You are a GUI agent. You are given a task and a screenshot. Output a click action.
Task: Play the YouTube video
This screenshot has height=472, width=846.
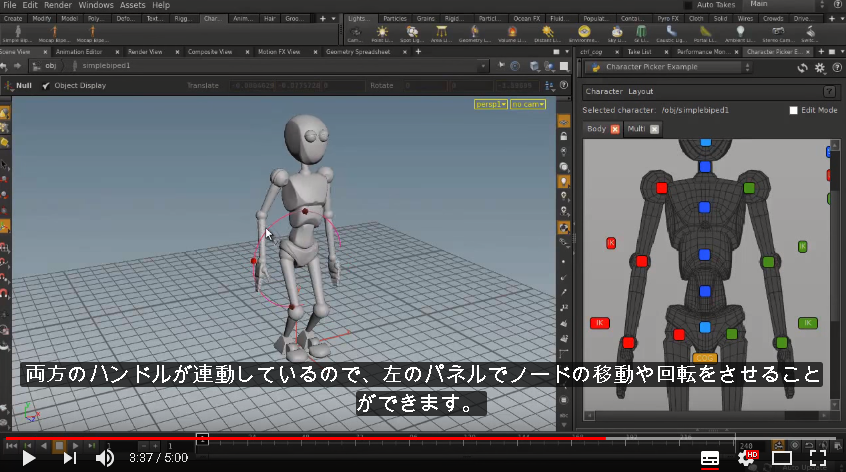[29, 458]
